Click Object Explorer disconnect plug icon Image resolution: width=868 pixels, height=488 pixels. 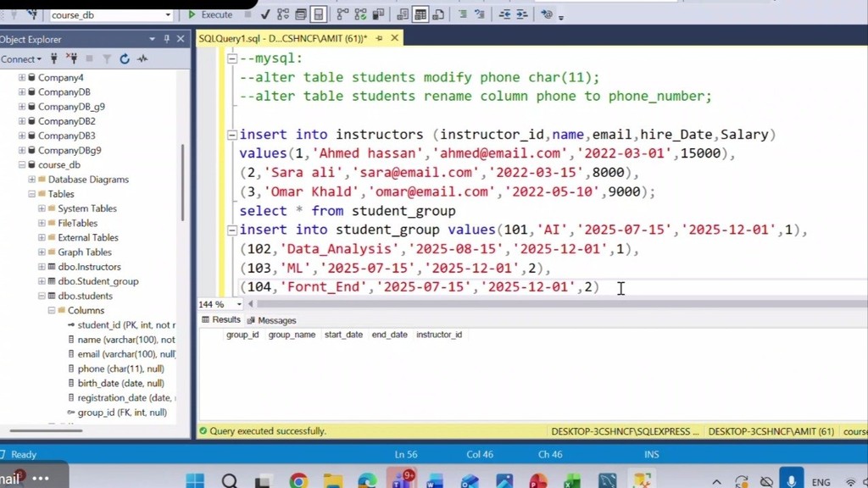coord(71,58)
